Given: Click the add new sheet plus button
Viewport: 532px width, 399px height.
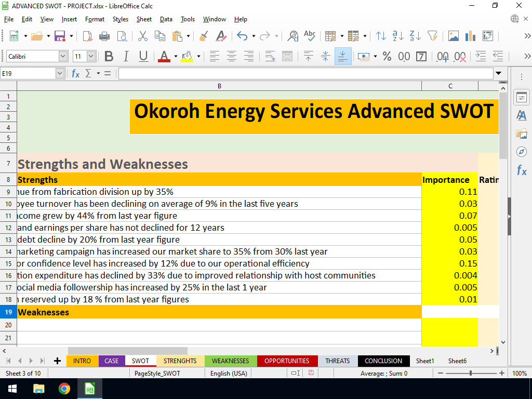Looking at the screenshot, I should tap(57, 361).
